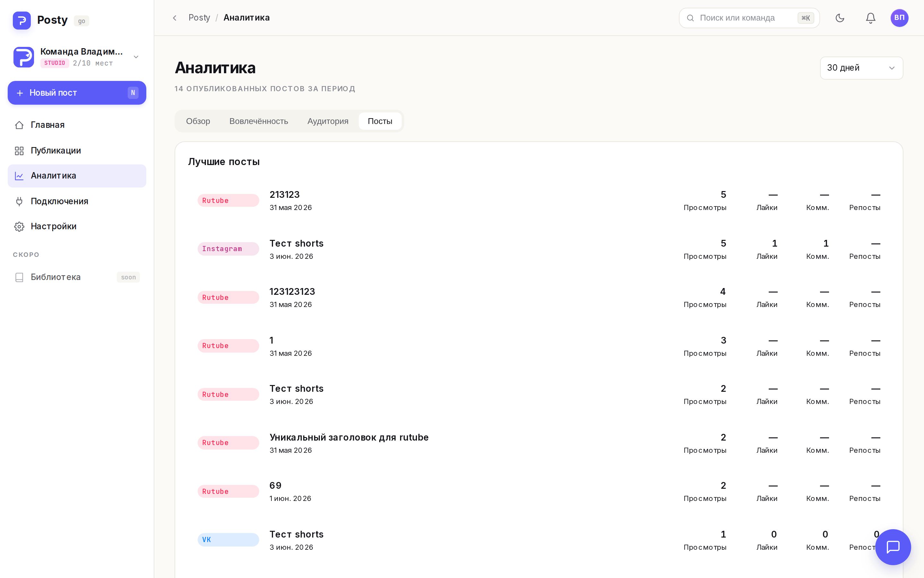Click the book icon beside Библиотека
924x578 pixels.
19,277
